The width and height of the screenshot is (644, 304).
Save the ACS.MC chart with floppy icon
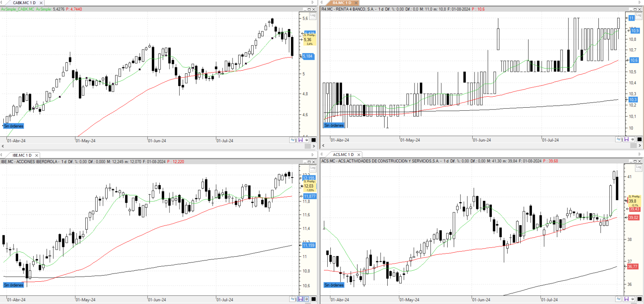point(626,299)
